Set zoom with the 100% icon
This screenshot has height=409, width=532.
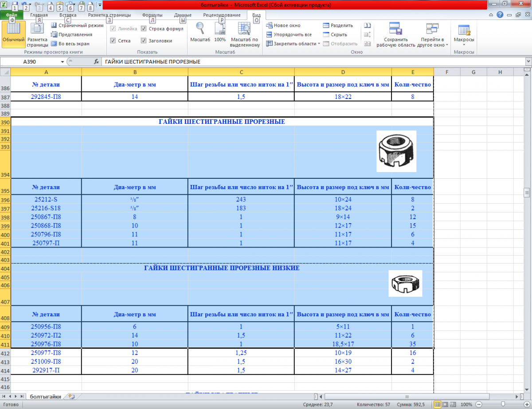point(220,28)
